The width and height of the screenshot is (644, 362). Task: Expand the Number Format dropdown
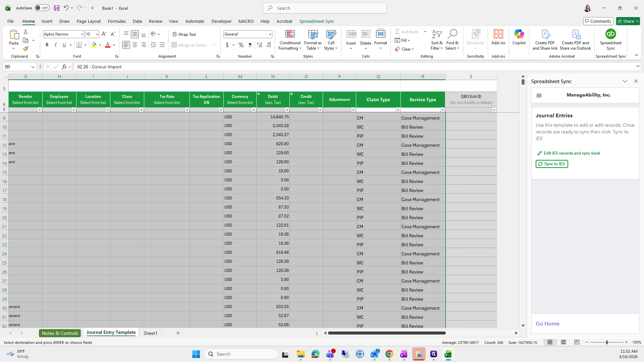pos(270,34)
